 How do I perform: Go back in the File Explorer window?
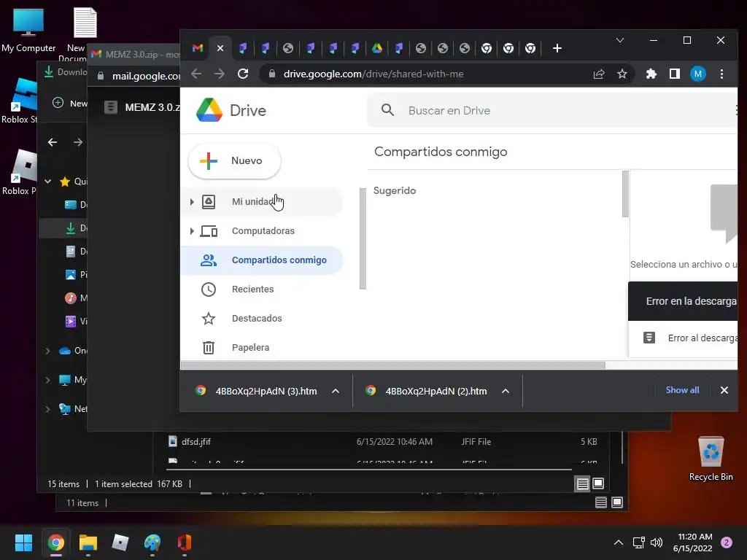(x=53, y=142)
